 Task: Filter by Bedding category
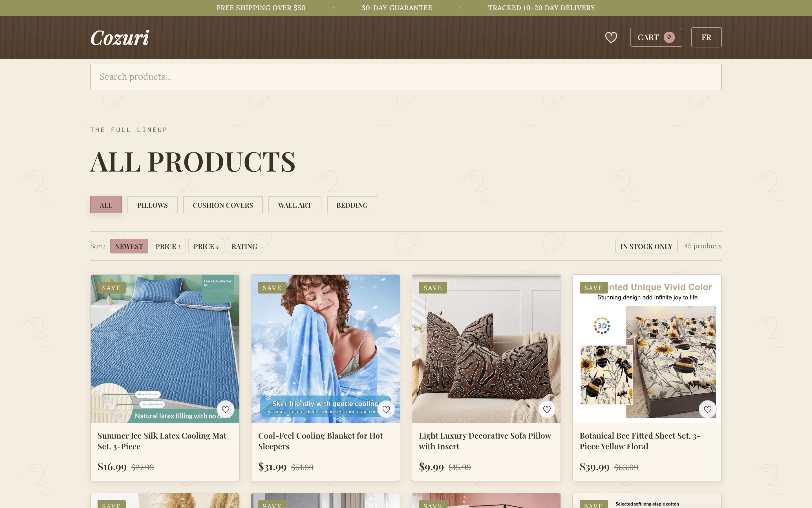[x=352, y=205]
